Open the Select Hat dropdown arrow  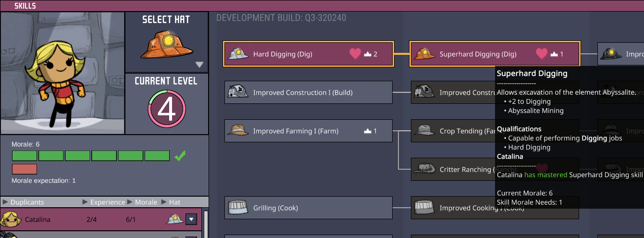tap(199, 65)
